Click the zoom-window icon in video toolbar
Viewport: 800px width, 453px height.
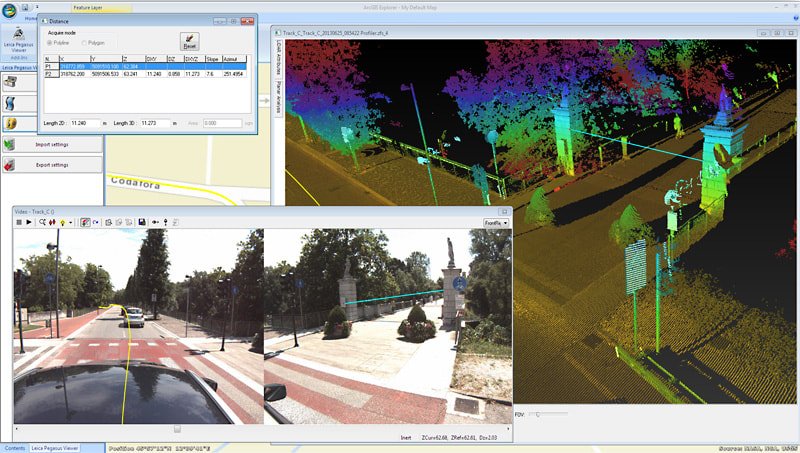tap(108, 222)
